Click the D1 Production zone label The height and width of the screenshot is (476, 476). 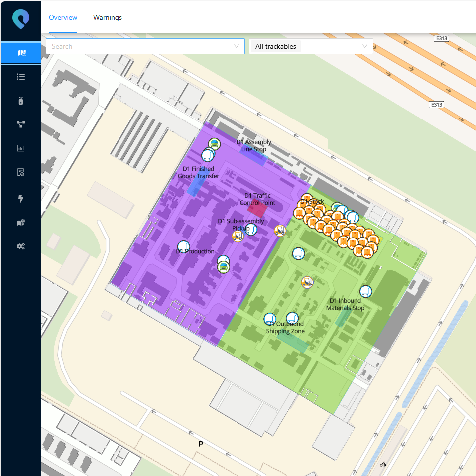tap(195, 252)
